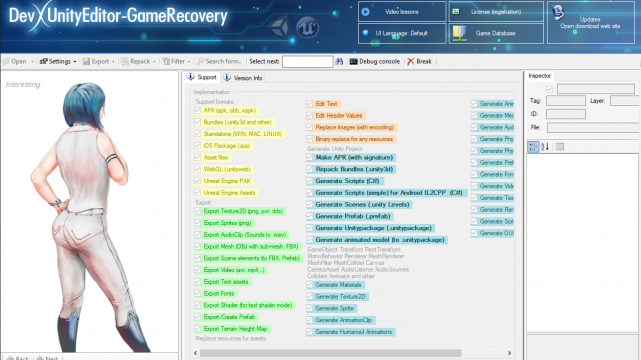The height and width of the screenshot is (360, 641).
Task: Click the Unreal Engine logo icon
Action: 307,27
